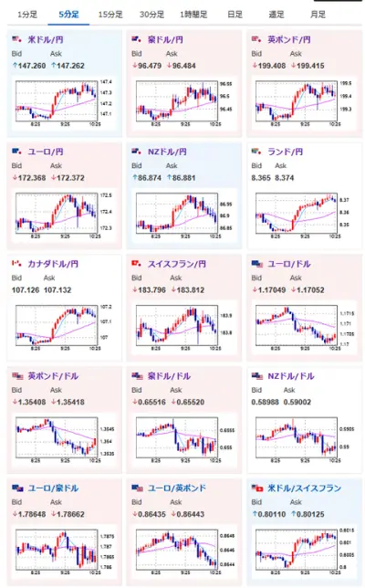
Task: Click the Swiss flag beside スイスフラン/円
Action: click(137, 264)
